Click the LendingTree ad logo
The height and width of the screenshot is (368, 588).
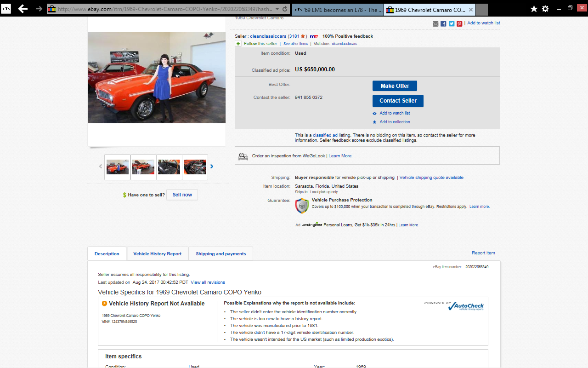click(x=311, y=224)
